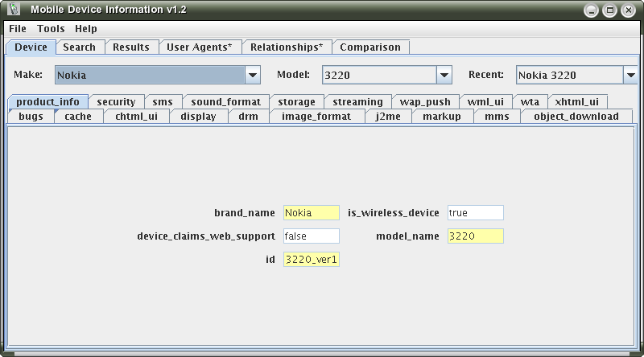This screenshot has width=644, height=357.
Task: Click the brand_name field containing Nokia
Action: 312,213
